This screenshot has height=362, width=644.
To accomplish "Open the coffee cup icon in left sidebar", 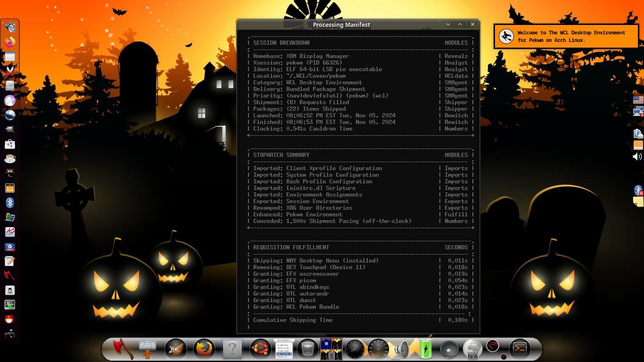I will pos(10,159).
